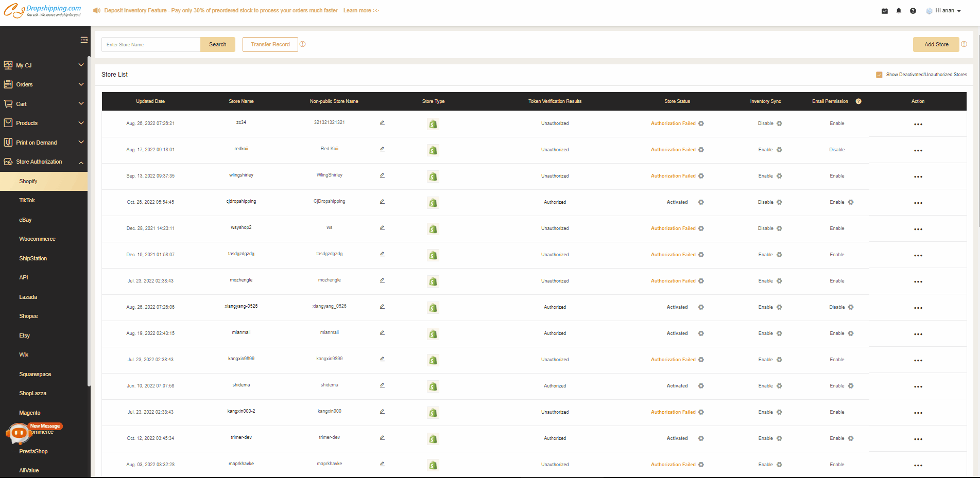Toggle Inventory Sync gear for zc34 store
Image resolution: width=980 pixels, height=478 pixels.
(779, 123)
